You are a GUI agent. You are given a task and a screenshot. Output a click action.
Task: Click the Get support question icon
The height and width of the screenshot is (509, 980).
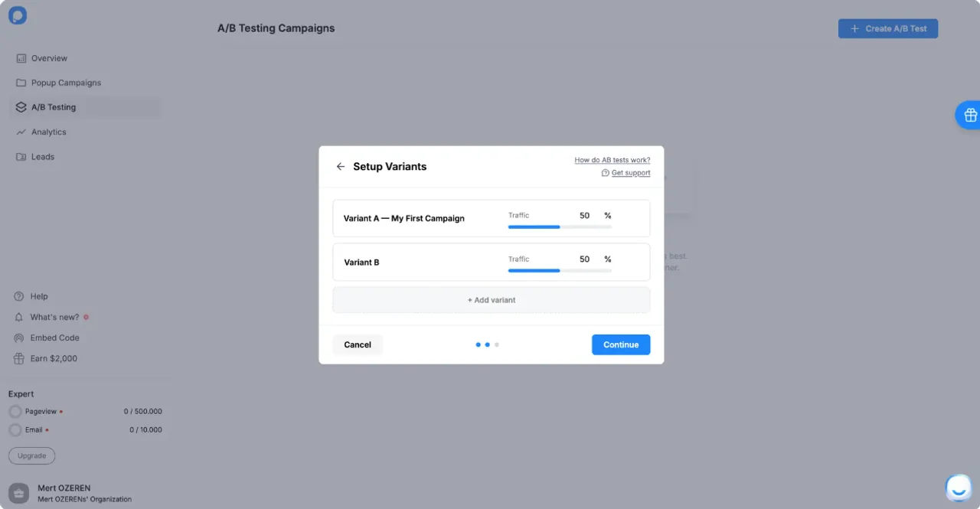pos(606,173)
